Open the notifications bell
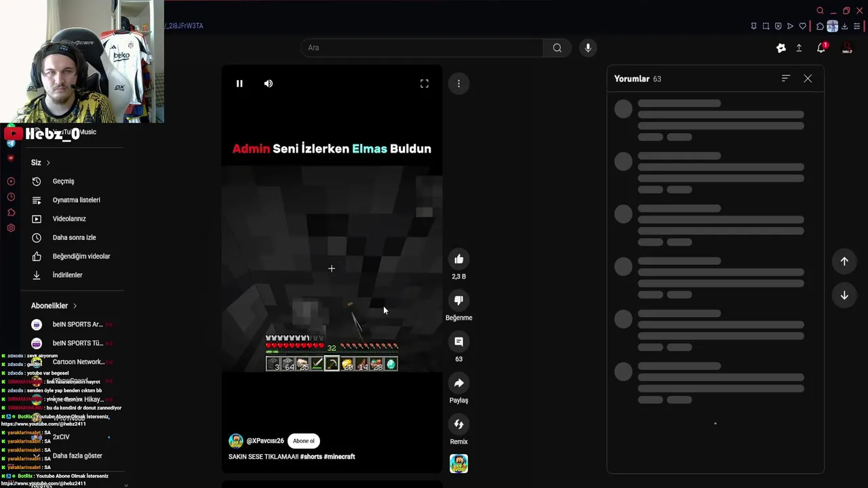 pyautogui.click(x=821, y=47)
